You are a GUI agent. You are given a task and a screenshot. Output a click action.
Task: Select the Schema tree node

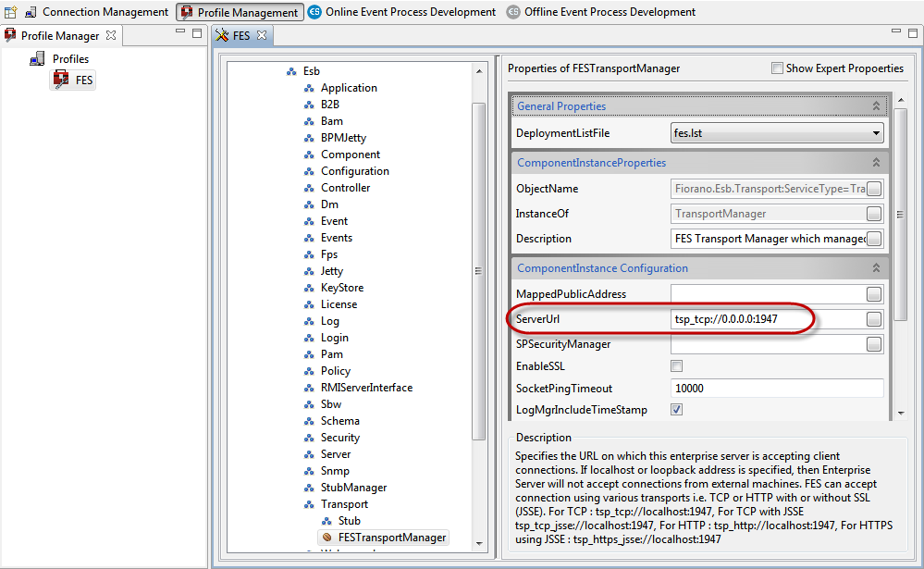tap(340, 421)
